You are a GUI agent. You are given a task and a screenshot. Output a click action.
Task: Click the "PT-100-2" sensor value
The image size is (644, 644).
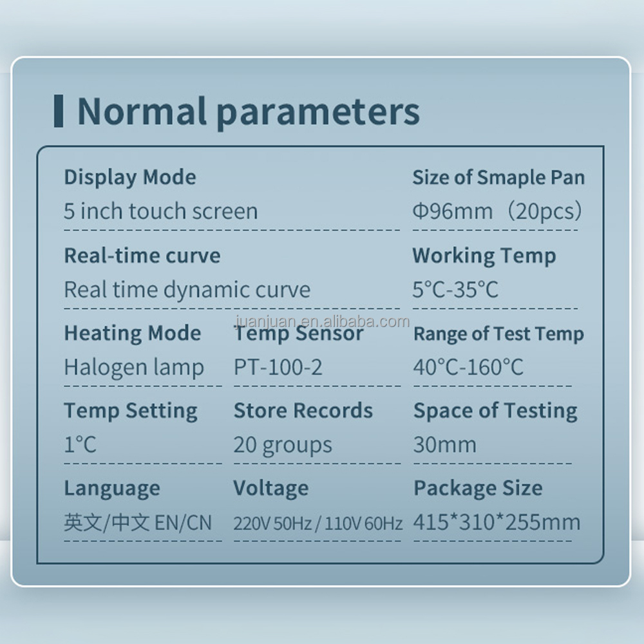click(278, 368)
